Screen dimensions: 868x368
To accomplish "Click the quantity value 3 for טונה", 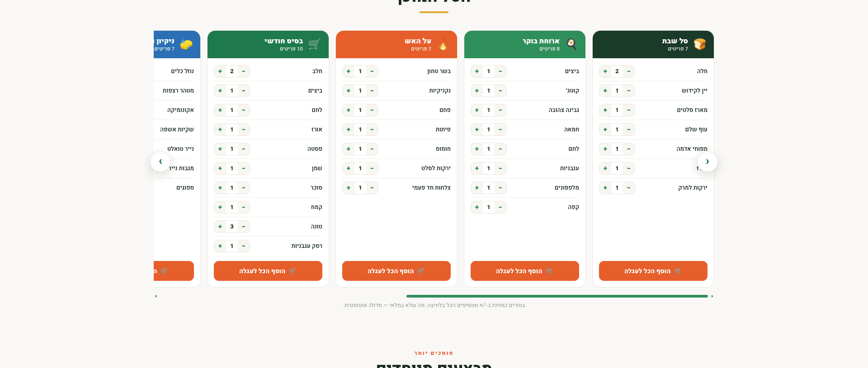I will click(232, 227).
